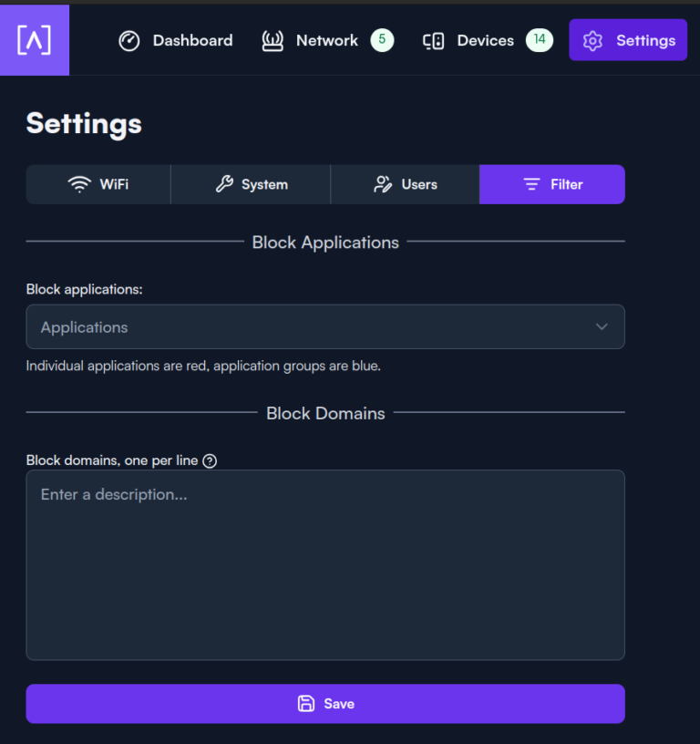This screenshot has width=700, height=744.
Task: Click the Users edit icon
Action: pos(384,184)
